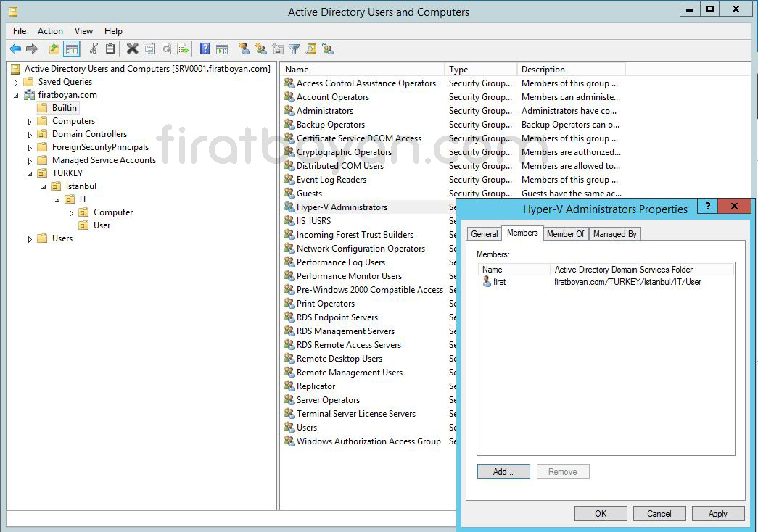Image resolution: width=758 pixels, height=532 pixels.
Task: Collapse the firatboyan.com domain node
Action: [16, 95]
